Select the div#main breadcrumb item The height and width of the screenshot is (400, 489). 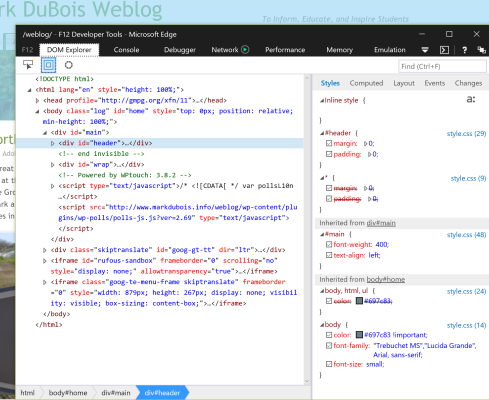tap(116, 393)
